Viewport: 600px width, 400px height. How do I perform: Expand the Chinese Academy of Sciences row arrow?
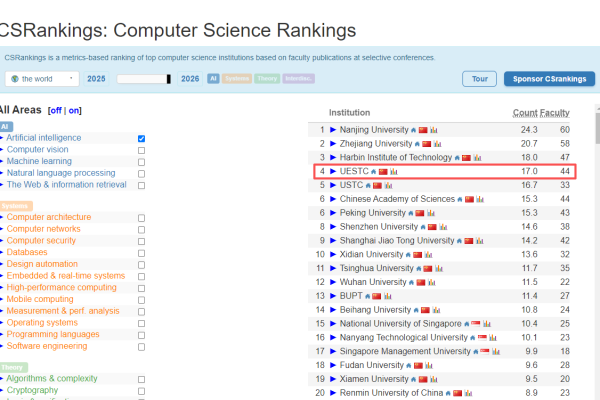(x=333, y=199)
